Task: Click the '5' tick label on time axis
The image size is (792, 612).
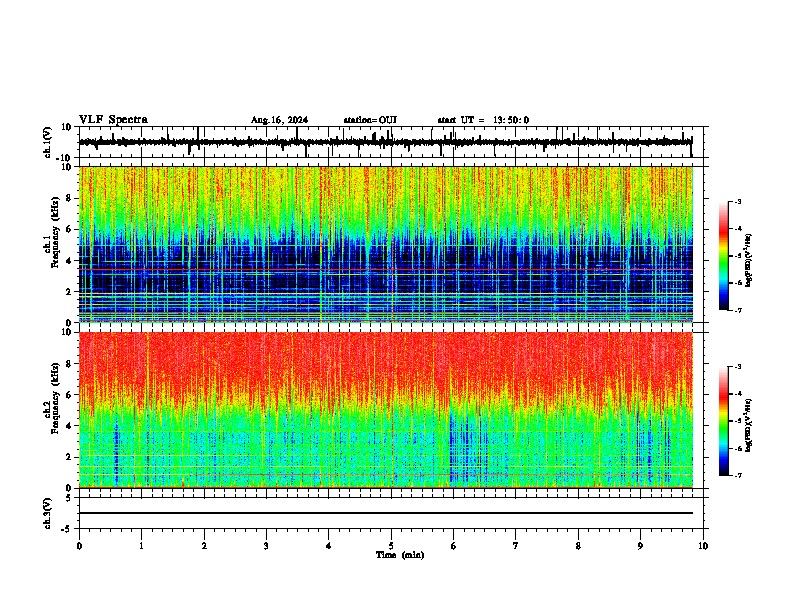Action: tap(391, 546)
